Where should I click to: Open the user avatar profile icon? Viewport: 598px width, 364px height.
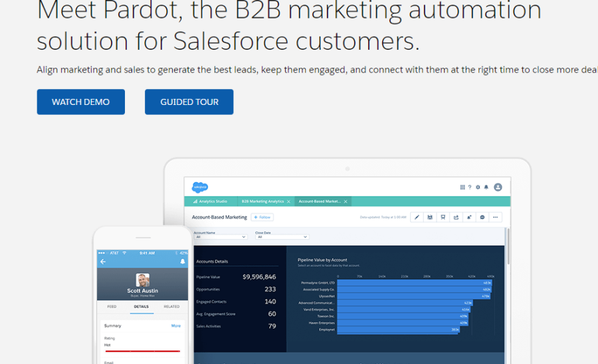click(x=498, y=187)
